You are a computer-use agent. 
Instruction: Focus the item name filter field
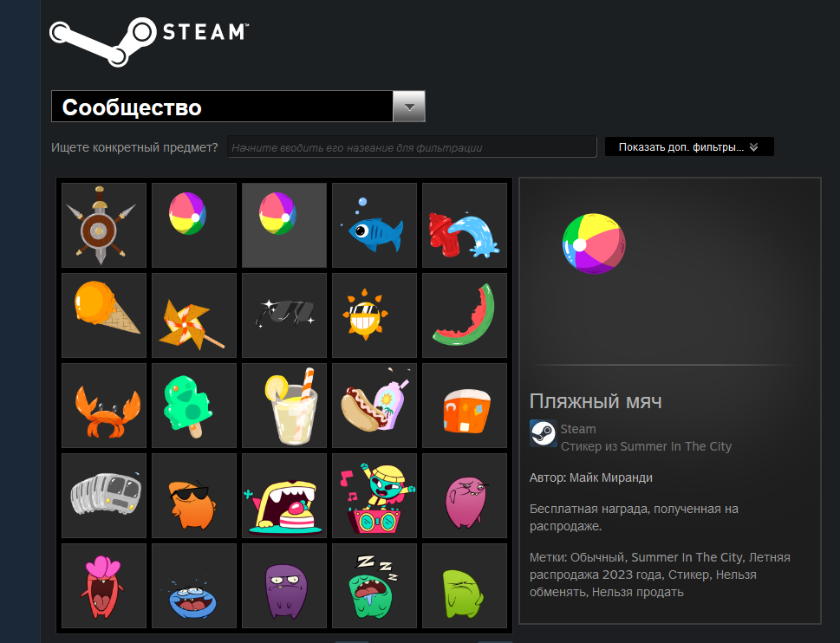pyautogui.click(x=412, y=147)
